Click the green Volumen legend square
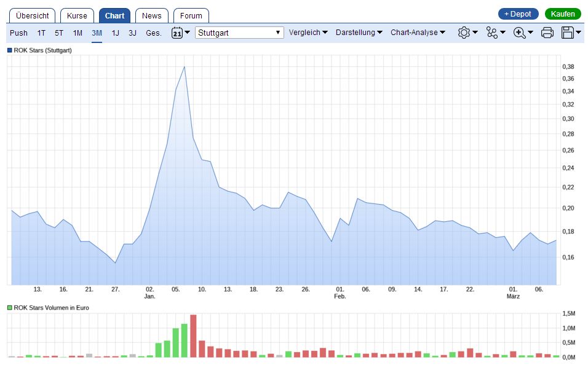 pyautogui.click(x=10, y=308)
